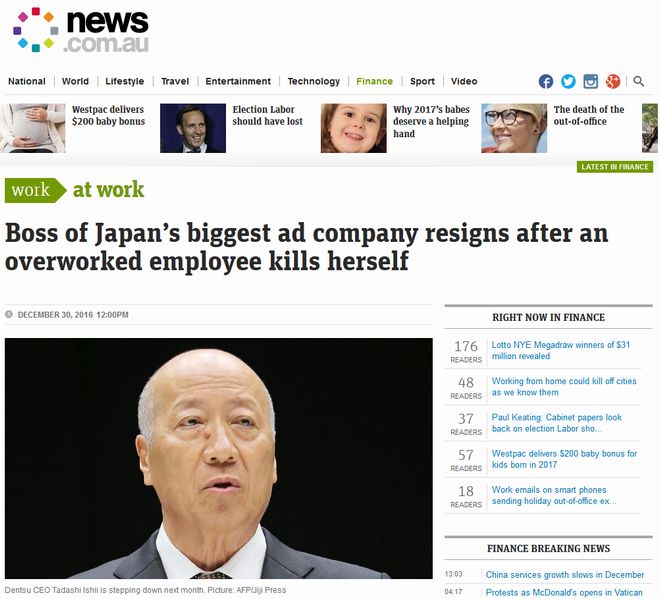
Task: Go to the Technology section
Action: tap(314, 81)
